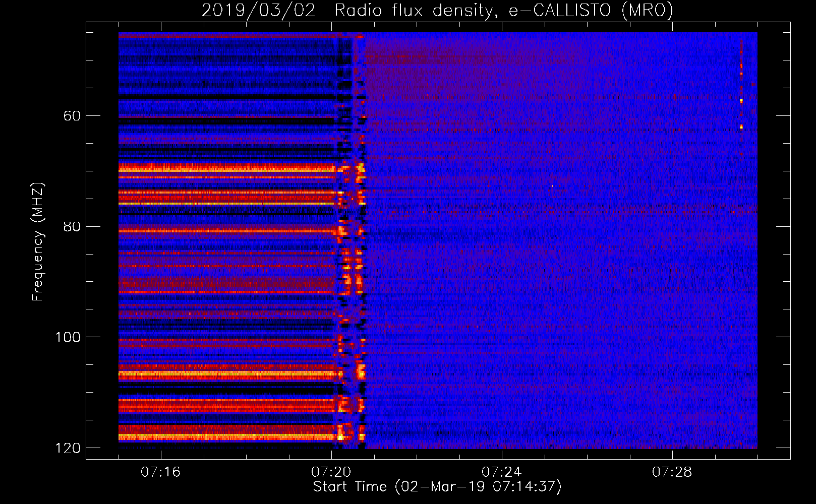
Task: Click the plot title "Radio flux density, e-CALLISTO (MRO)"
Action: pyautogui.click(x=504, y=11)
